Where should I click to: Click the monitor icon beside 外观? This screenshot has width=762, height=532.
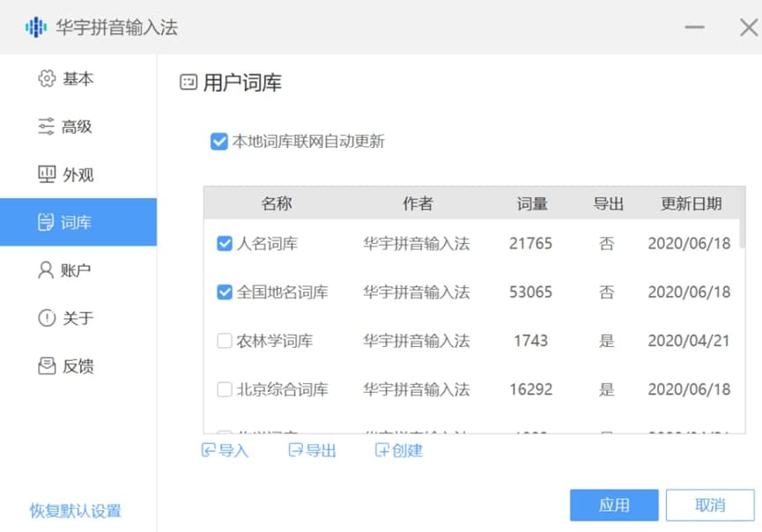(x=46, y=174)
